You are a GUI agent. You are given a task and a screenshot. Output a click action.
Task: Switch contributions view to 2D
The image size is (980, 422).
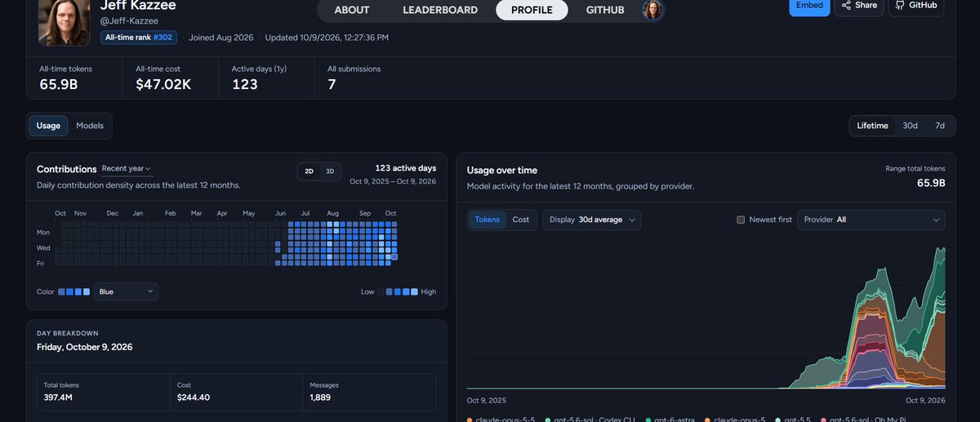310,171
